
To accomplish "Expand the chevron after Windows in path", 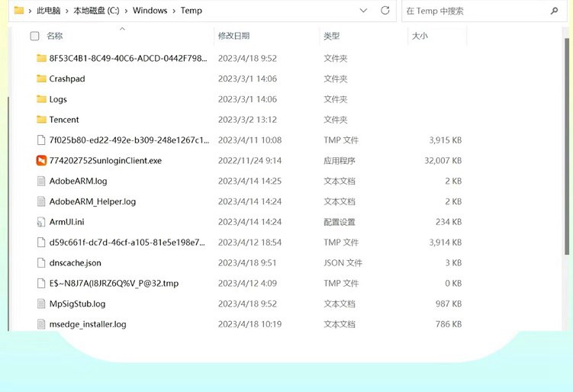I will click(x=173, y=11).
